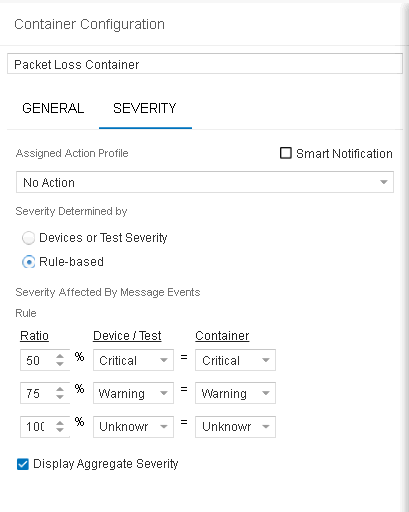Uncheck Display Aggregate Severity
The image size is (409, 512).
[x=23, y=464]
